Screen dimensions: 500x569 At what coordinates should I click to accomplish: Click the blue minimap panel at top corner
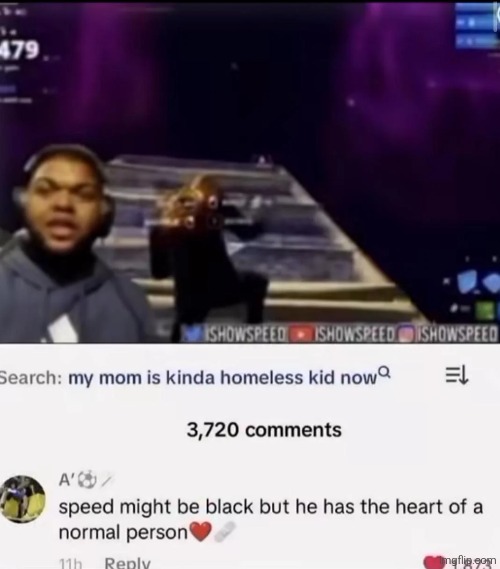477,25
